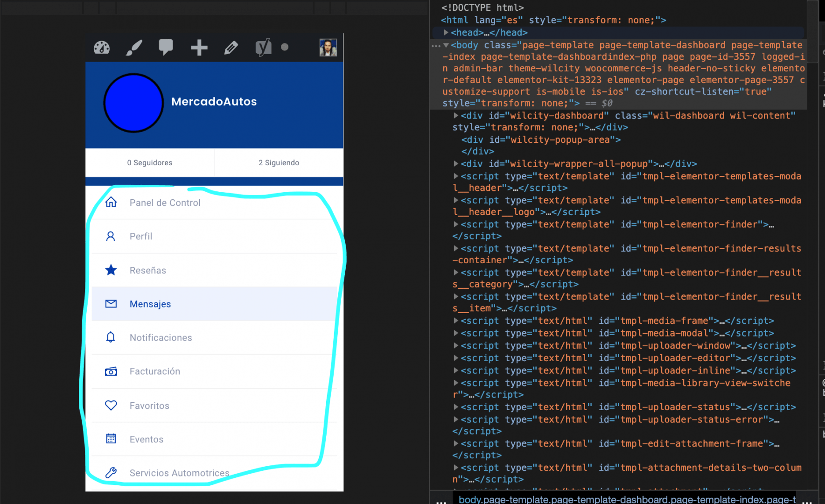This screenshot has width=825, height=504.
Task: Select the Mensajes menu item
Action: click(x=214, y=304)
